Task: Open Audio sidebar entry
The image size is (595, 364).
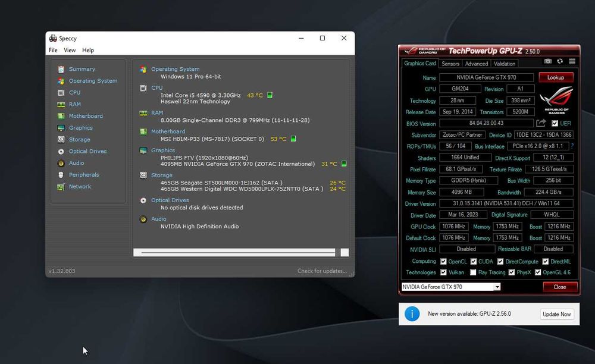Action: pyautogui.click(x=76, y=163)
